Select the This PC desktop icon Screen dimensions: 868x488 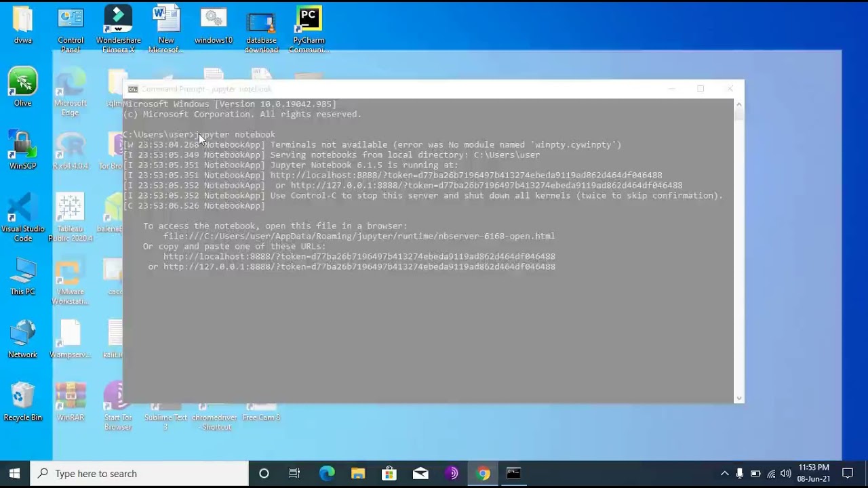22,277
